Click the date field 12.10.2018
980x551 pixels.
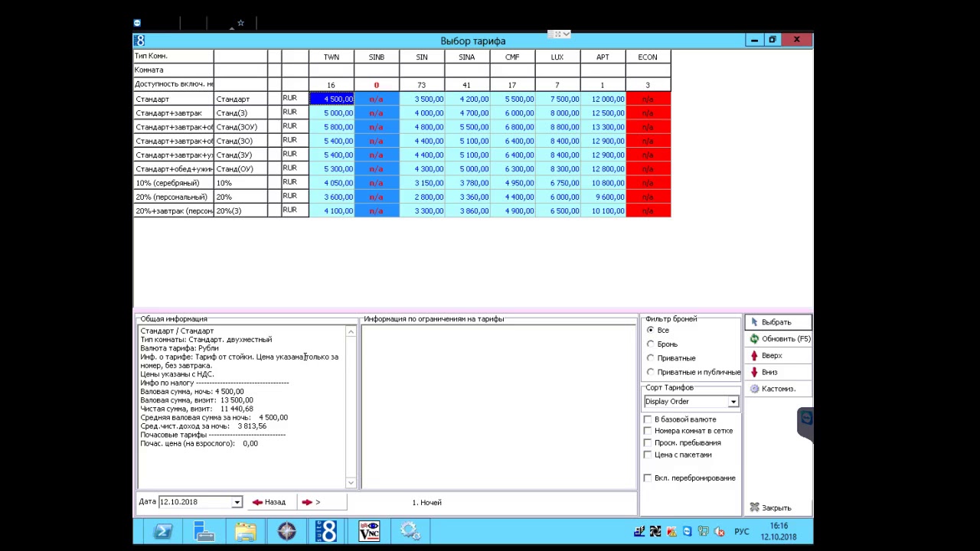click(x=195, y=502)
